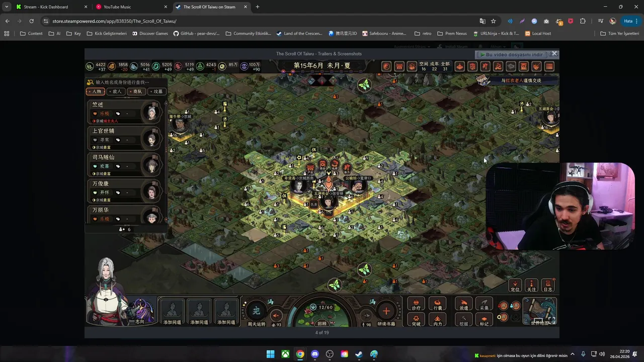This screenshot has width=644, height=362.
Task: Switch to the Stream - Kick Dashboard tab
Action: pyautogui.click(x=51, y=7)
